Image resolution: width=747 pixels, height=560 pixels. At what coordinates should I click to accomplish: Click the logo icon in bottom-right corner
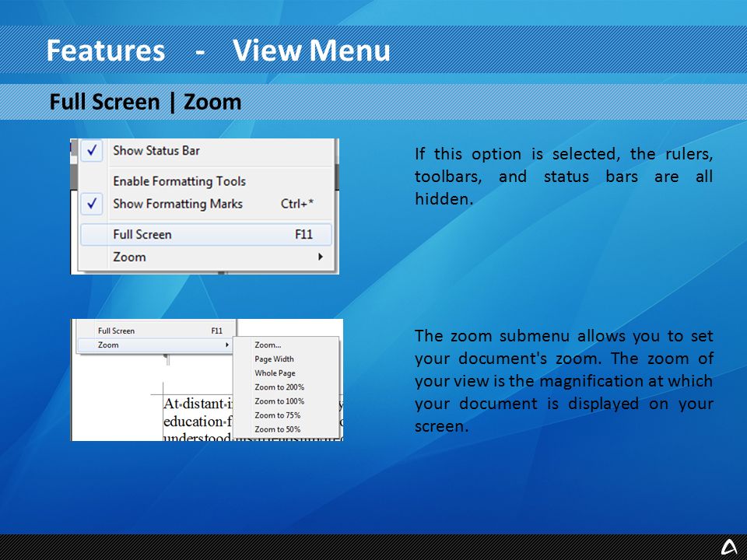click(729, 548)
